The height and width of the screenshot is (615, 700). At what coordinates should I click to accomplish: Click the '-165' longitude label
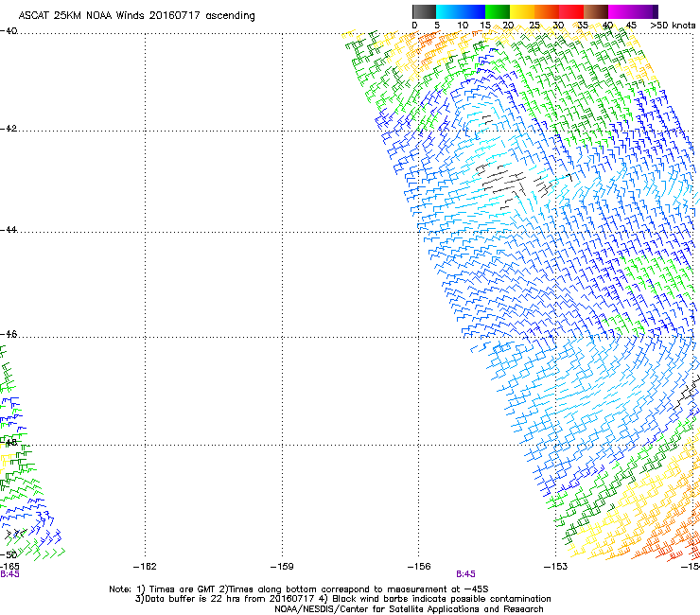pos(9,567)
